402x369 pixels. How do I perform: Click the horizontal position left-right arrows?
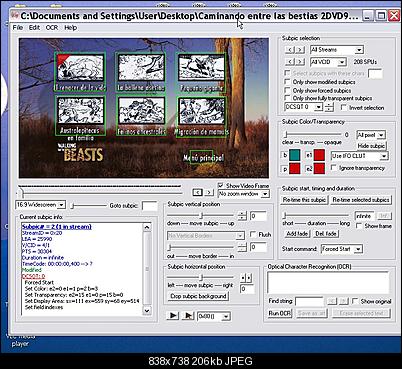point(246,278)
